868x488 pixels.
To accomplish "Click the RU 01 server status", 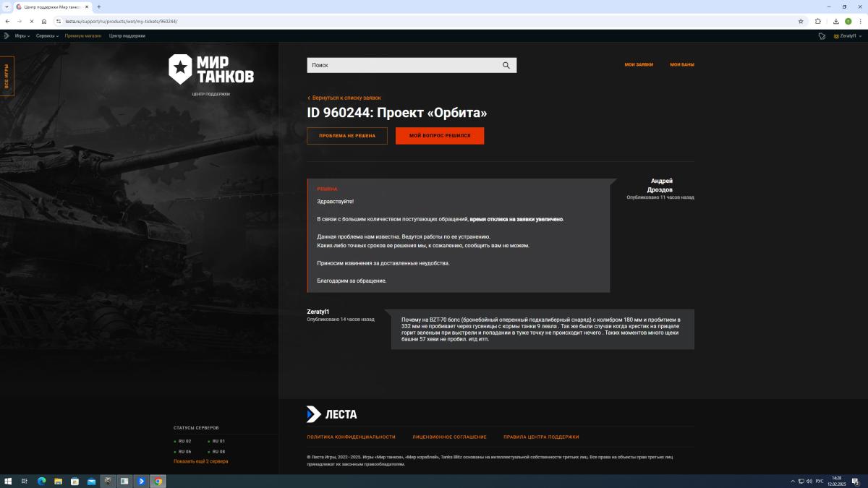I will pyautogui.click(x=217, y=441).
